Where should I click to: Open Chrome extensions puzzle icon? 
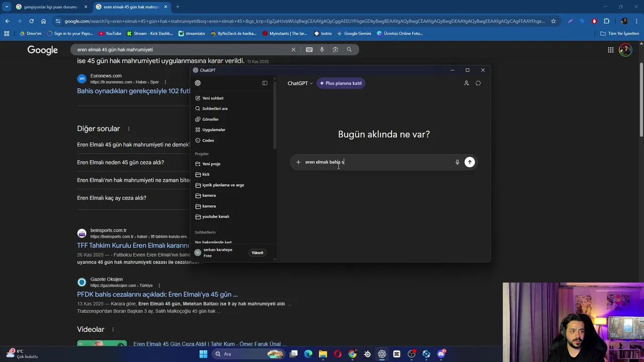tap(606, 21)
